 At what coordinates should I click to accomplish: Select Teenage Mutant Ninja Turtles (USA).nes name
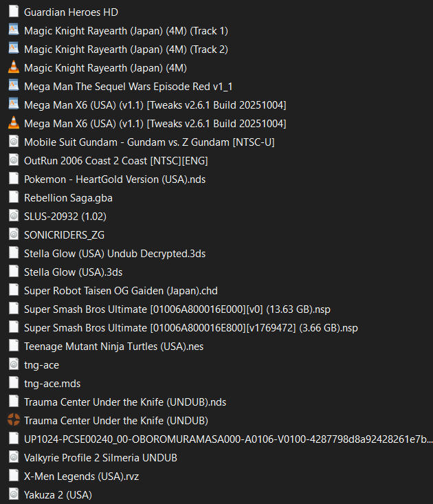113,347
